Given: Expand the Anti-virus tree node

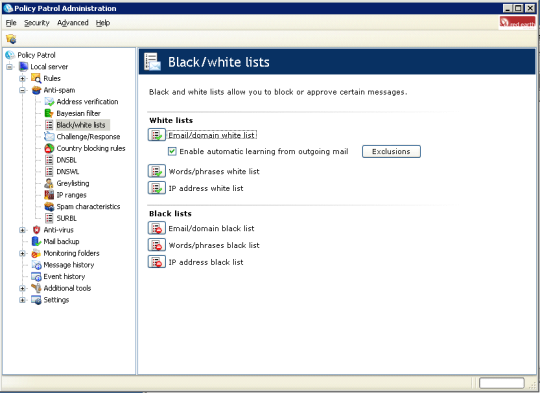Looking at the screenshot, I should pos(22,230).
